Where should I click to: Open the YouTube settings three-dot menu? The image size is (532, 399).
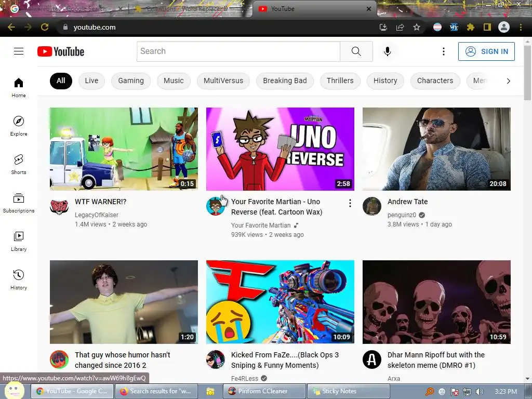tap(444, 51)
